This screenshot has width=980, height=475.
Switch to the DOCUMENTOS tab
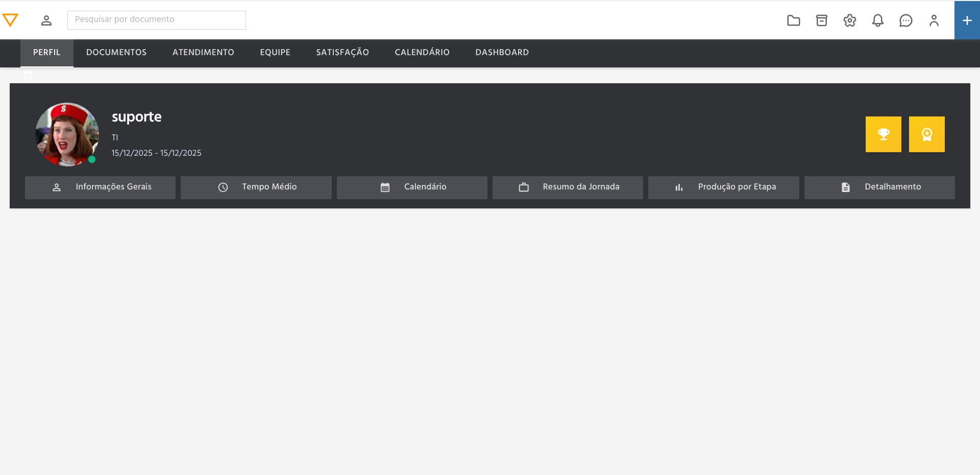pos(116,53)
